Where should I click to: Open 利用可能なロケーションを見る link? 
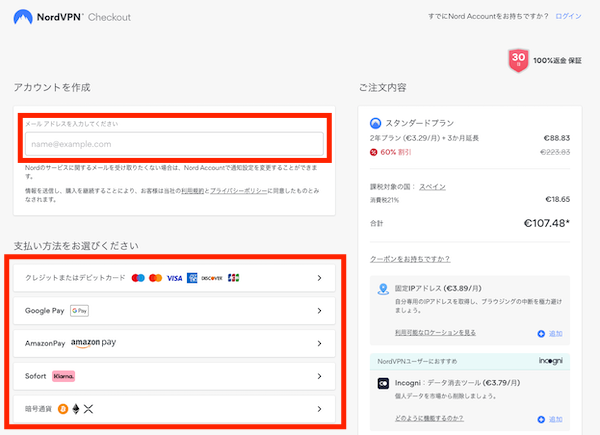point(435,332)
